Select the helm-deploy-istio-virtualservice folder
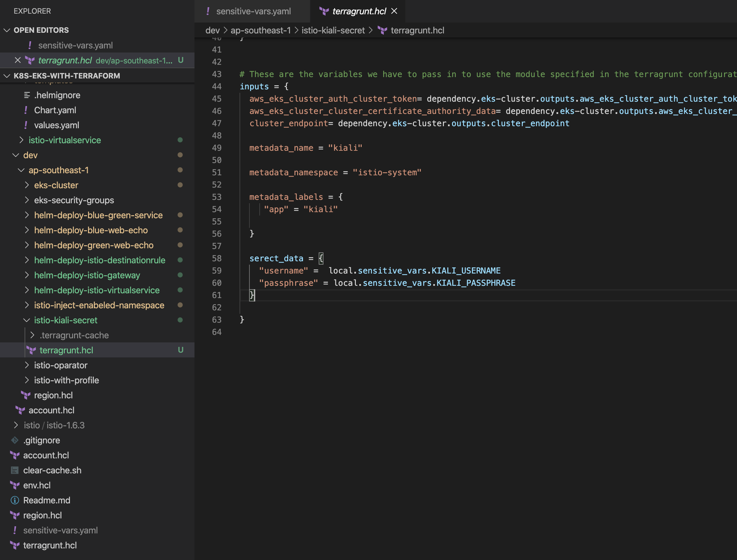737x560 pixels. pos(97,290)
